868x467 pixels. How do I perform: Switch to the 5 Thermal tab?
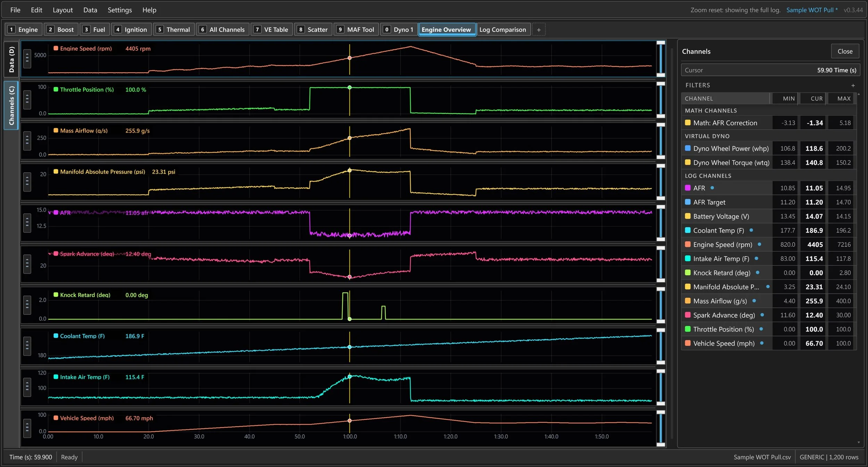pos(174,30)
